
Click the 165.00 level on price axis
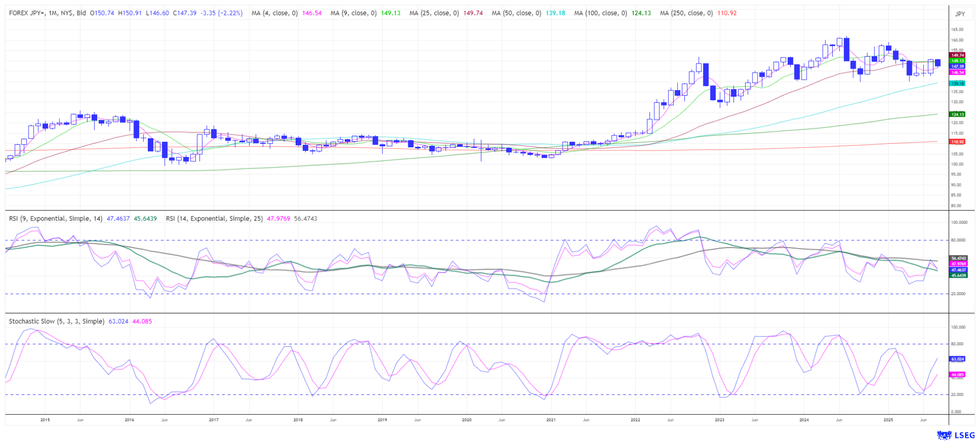tap(957, 30)
